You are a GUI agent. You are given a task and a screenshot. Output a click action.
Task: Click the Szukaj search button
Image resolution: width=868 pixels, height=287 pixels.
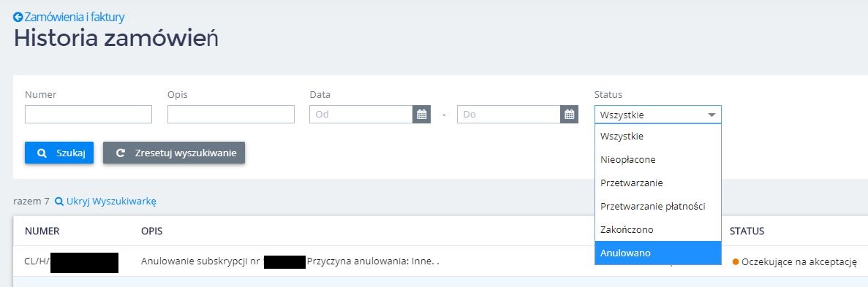pyautogui.click(x=59, y=153)
